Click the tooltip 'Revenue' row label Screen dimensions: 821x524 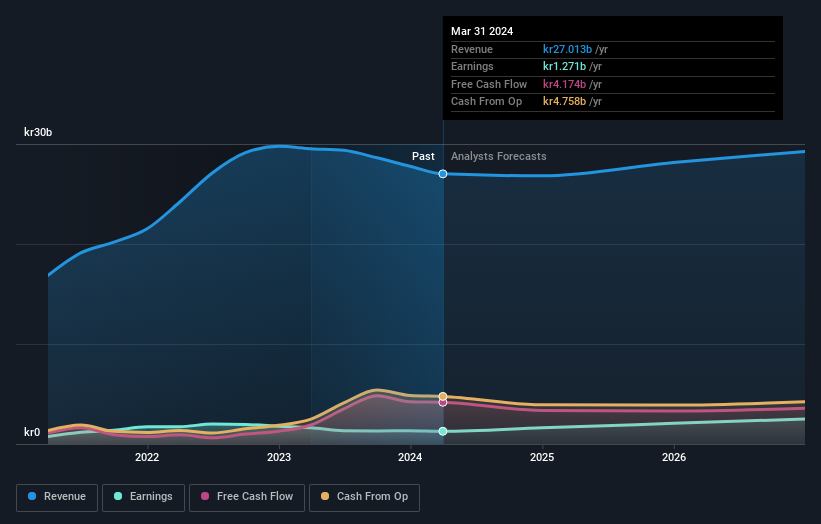[472, 49]
